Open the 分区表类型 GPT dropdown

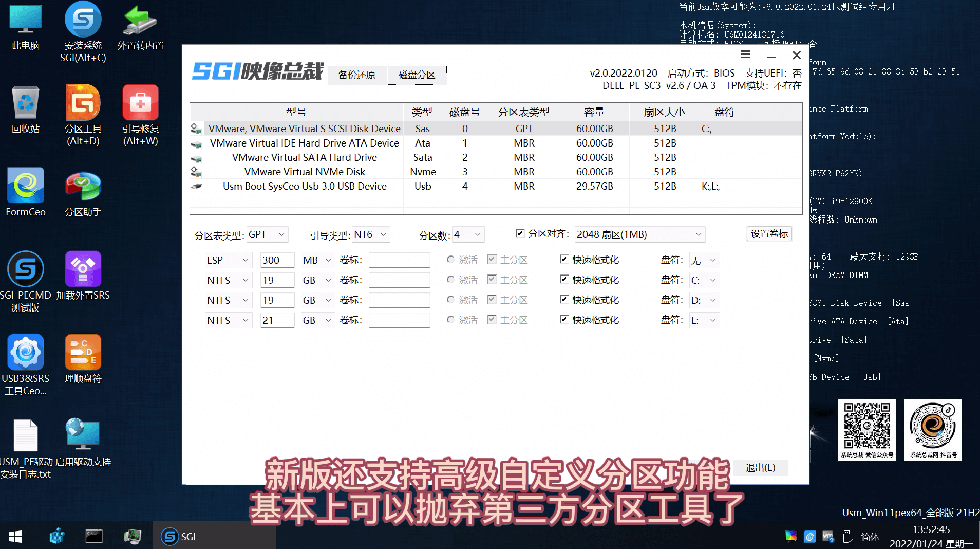tap(267, 234)
